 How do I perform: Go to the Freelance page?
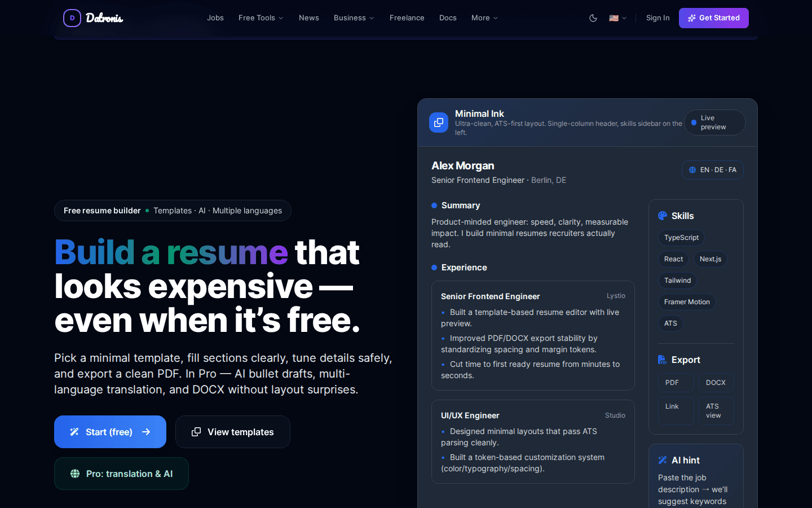[x=407, y=18]
